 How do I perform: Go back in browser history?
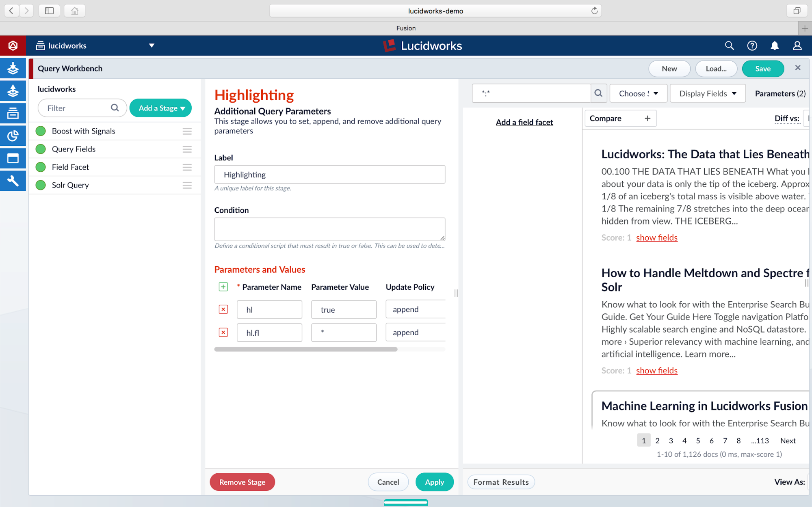coord(11,11)
